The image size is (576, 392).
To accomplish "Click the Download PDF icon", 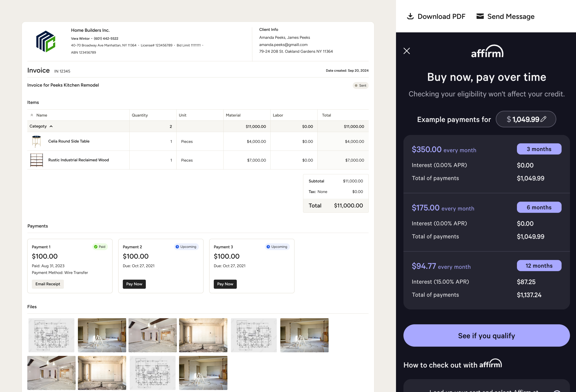I will coord(410,16).
